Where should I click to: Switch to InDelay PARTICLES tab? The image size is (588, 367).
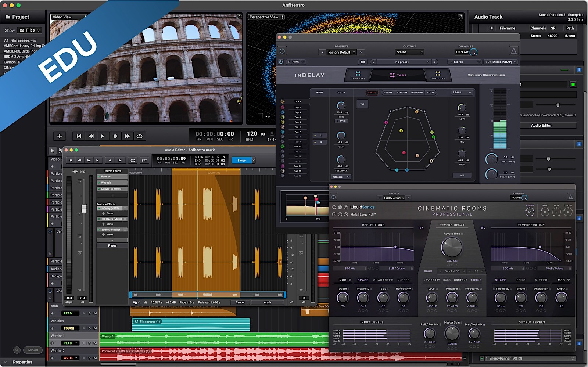pos(438,75)
